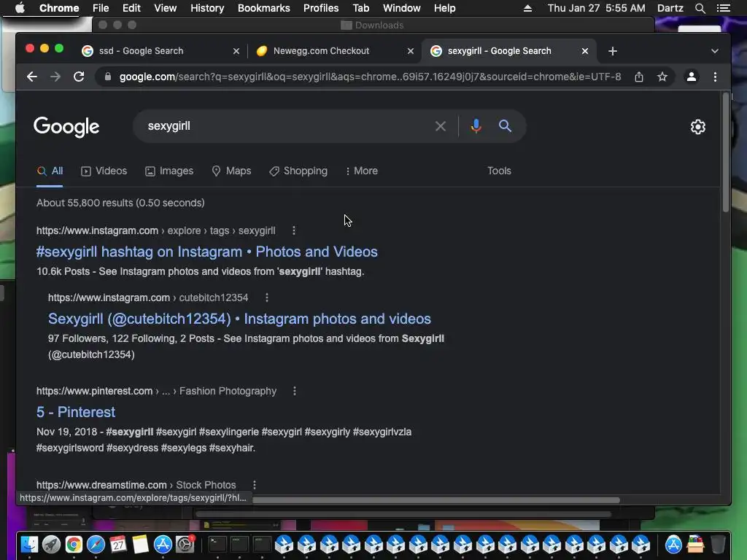Open Sexygirll (@cutebitch12354) Instagram link

pyautogui.click(x=239, y=319)
